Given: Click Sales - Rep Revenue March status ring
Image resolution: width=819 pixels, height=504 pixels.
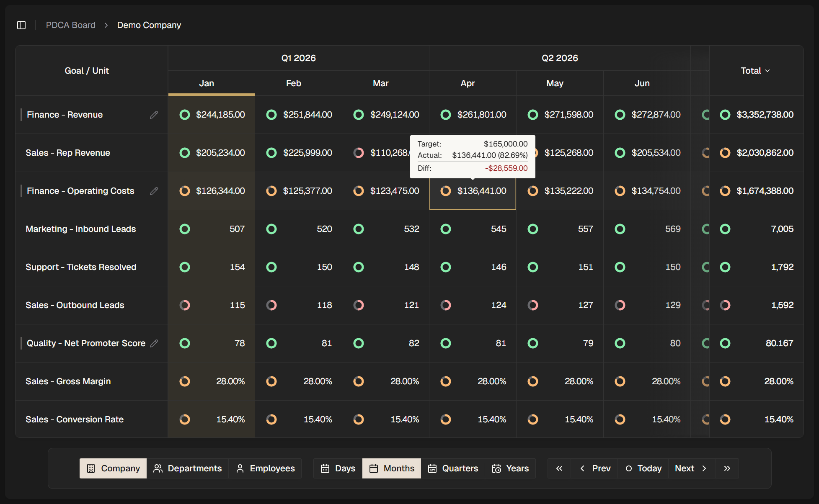Looking at the screenshot, I should click(x=359, y=153).
